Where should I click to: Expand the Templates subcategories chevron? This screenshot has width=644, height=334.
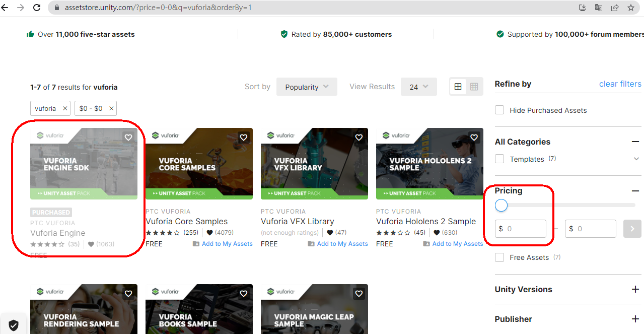coord(636,159)
